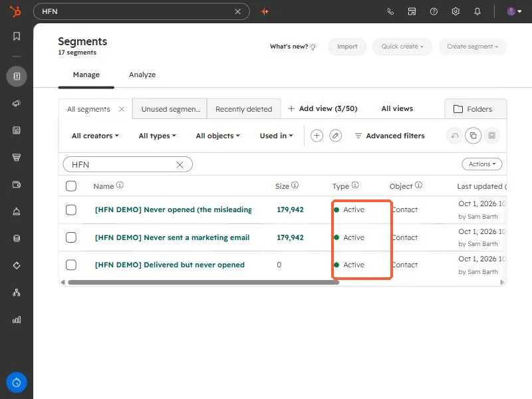This screenshot has height=399, width=532.
Task: Clear the top global search field
Action: coord(238,11)
